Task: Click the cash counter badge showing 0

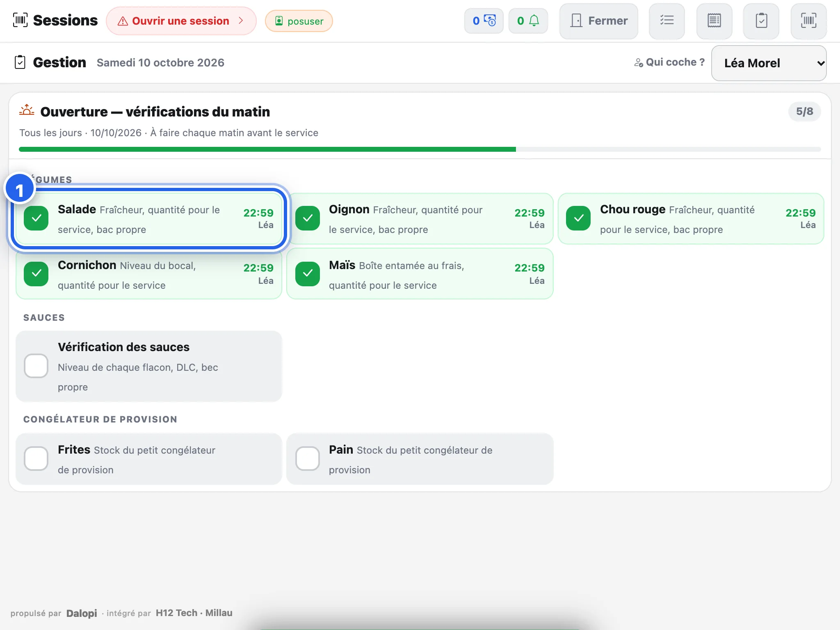Action: point(484,21)
